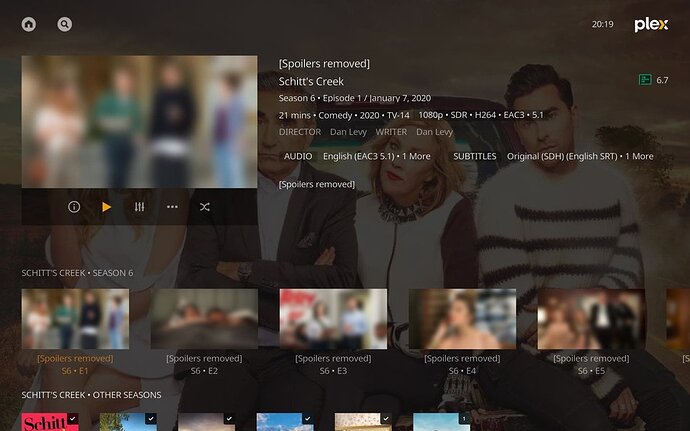Open the Schitt's Creek show title
The width and height of the screenshot is (690, 431).
click(x=311, y=81)
